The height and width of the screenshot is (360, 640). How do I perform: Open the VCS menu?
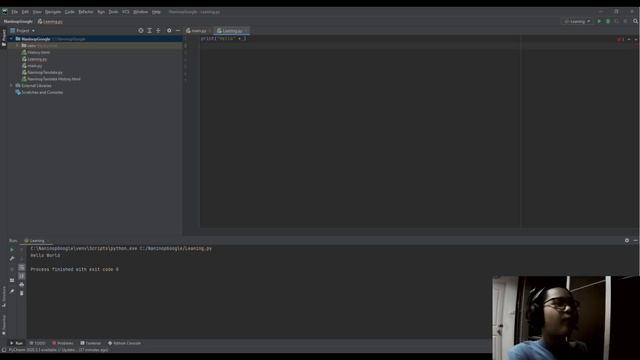[126, 12]
